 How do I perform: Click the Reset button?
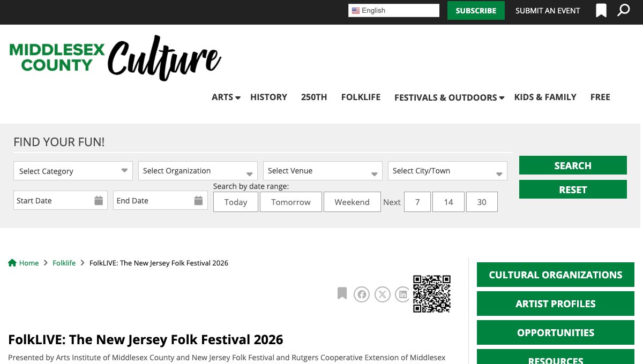tap(573, 189)
